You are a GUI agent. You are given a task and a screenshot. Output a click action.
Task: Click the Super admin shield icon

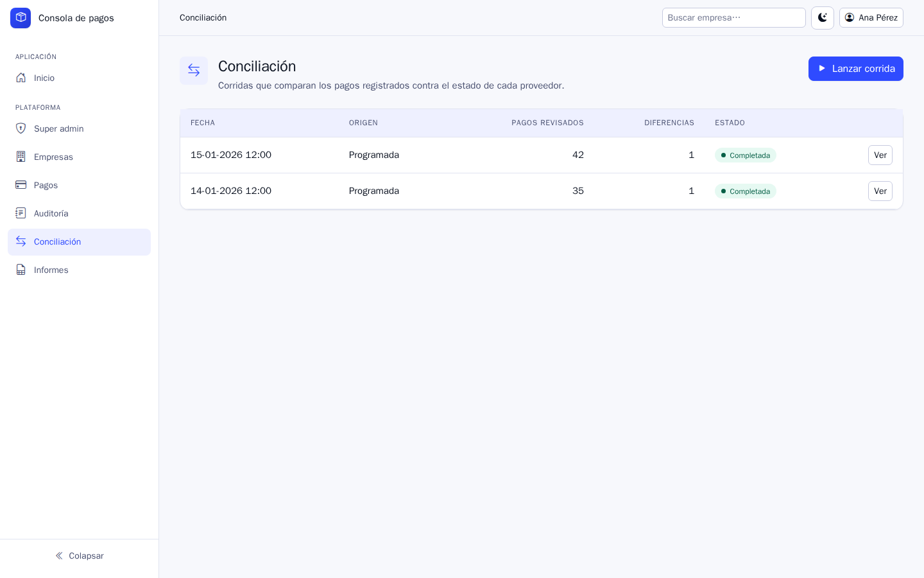point(21,128)
